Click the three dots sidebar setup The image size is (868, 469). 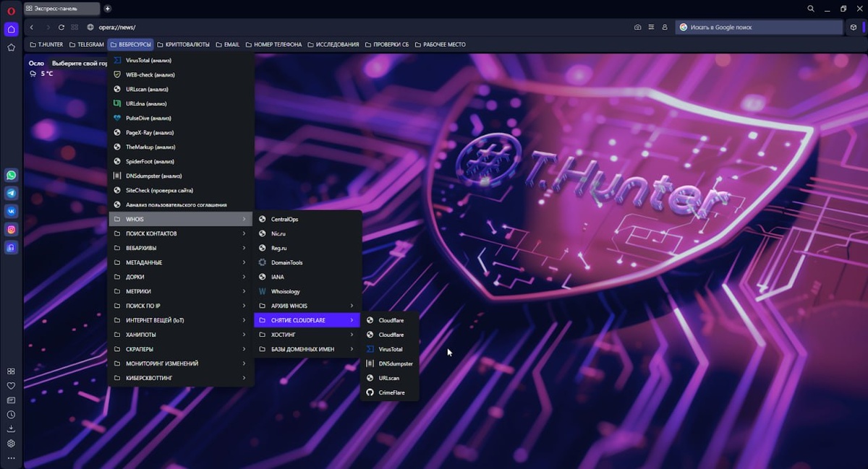tap(11, 458)
